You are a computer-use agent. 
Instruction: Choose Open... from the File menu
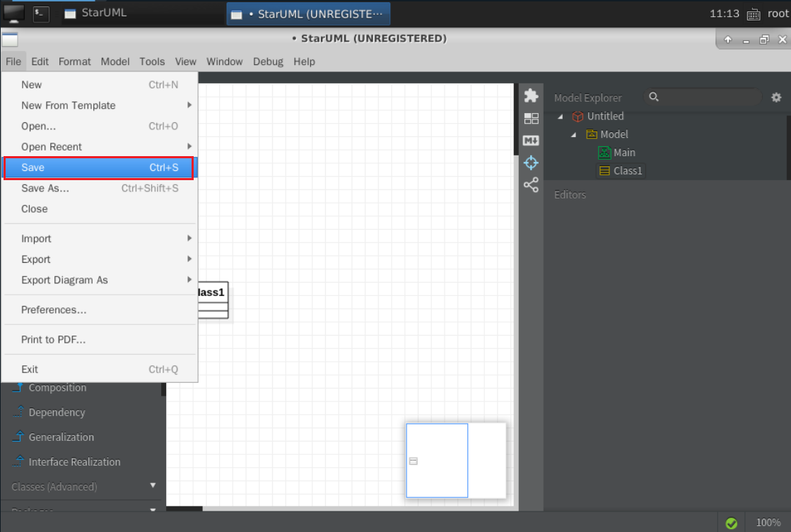(100, 126)
